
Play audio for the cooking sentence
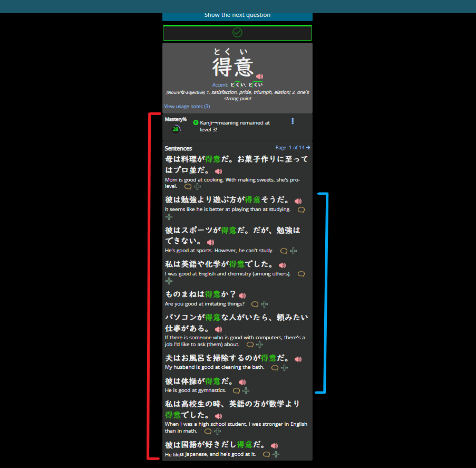tap(218, 171)
